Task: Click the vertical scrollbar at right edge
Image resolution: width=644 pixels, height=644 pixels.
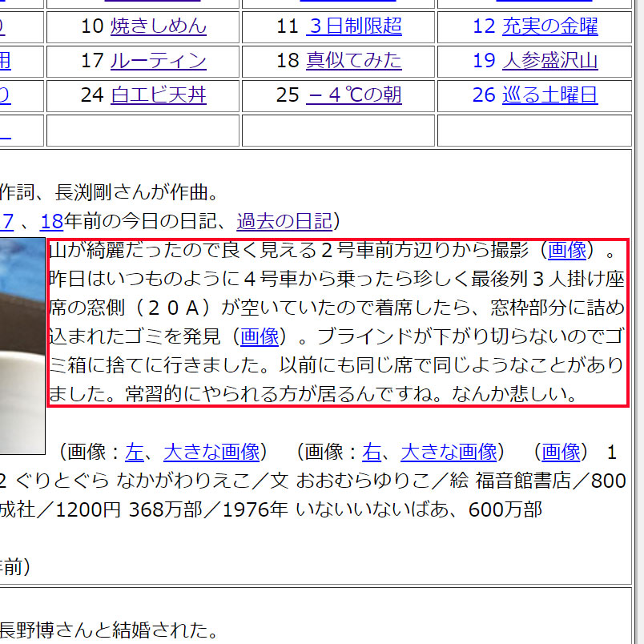Action: point(640,322)
